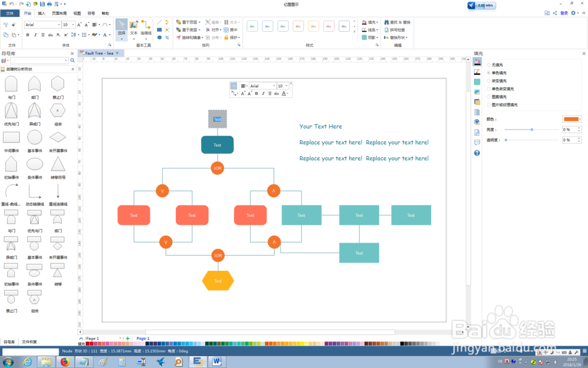Open the fill color 颜色 dropdown swatch
Viewport: 588px width, 368px height.
pyautogui.click(x=572, y=119)
